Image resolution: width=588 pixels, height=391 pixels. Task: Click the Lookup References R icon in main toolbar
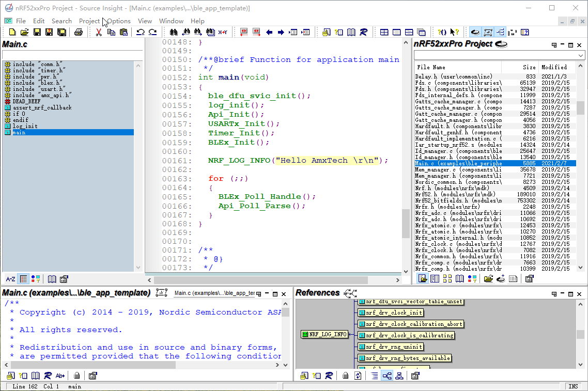click(x=363, y=32)
